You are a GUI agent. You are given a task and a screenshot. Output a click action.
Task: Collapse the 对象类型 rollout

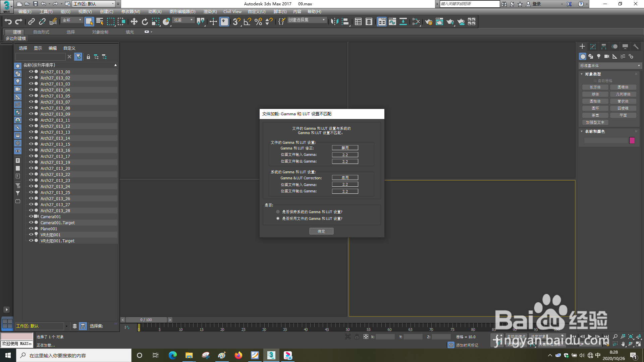582,74
